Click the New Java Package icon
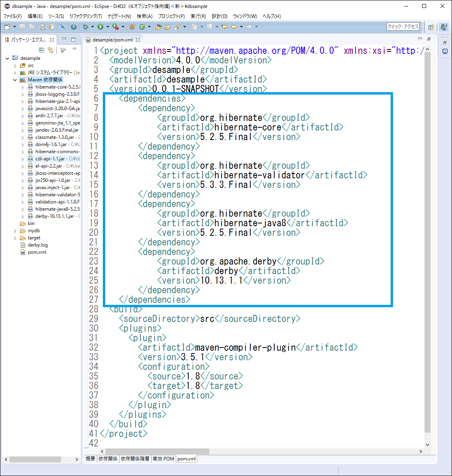 (133, 27)
